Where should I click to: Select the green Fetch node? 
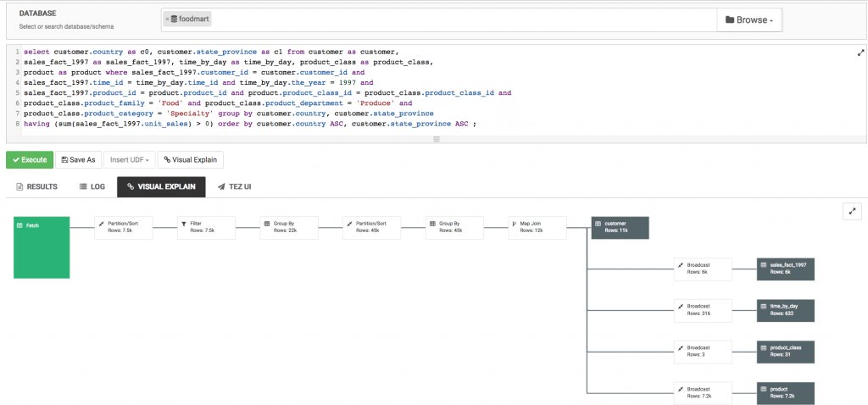coord(42,247)
